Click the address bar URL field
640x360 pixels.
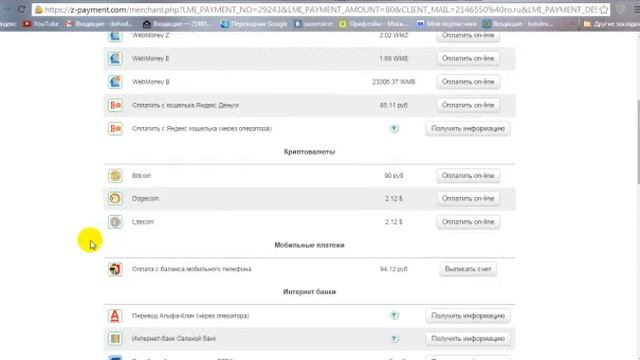coord(320,9)
